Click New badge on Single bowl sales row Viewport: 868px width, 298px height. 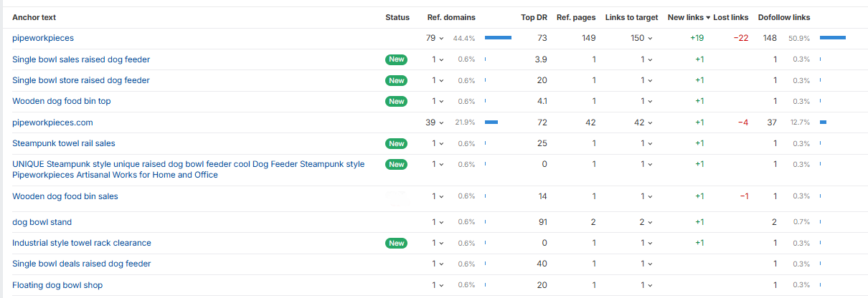396,59
